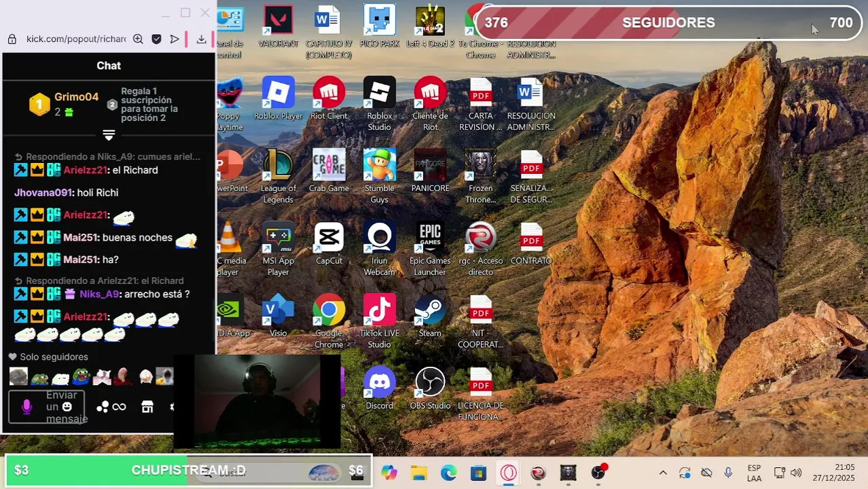The height and width of the screenshot is (489, 868).
Task: Open the rgc Acceso directo shortcut
Action: tap(480, 249)
